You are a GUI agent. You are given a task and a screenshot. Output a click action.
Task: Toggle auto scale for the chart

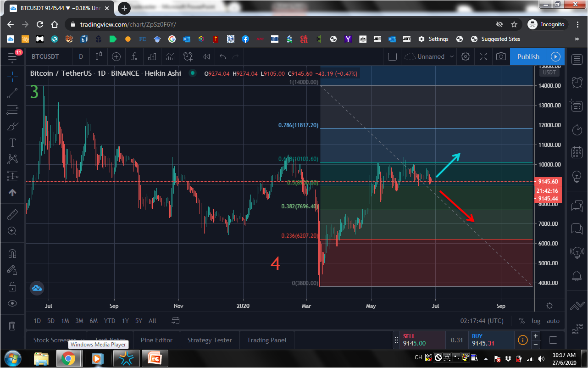tap(553, 321)
